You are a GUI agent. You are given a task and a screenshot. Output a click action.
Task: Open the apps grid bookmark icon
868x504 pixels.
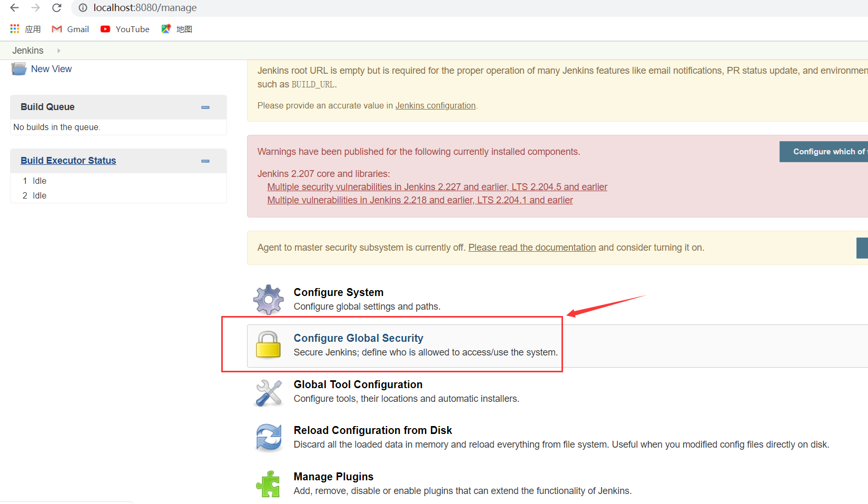pos(15,29)
